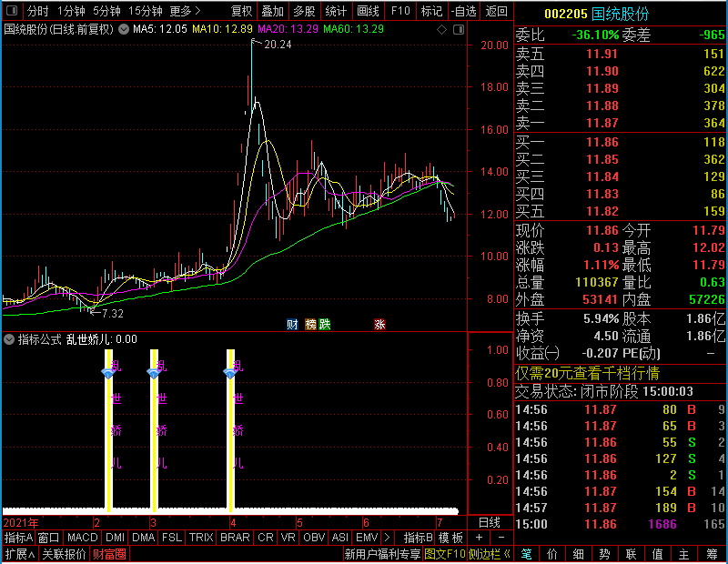Select the VR indicator tab

pos(288,538)
